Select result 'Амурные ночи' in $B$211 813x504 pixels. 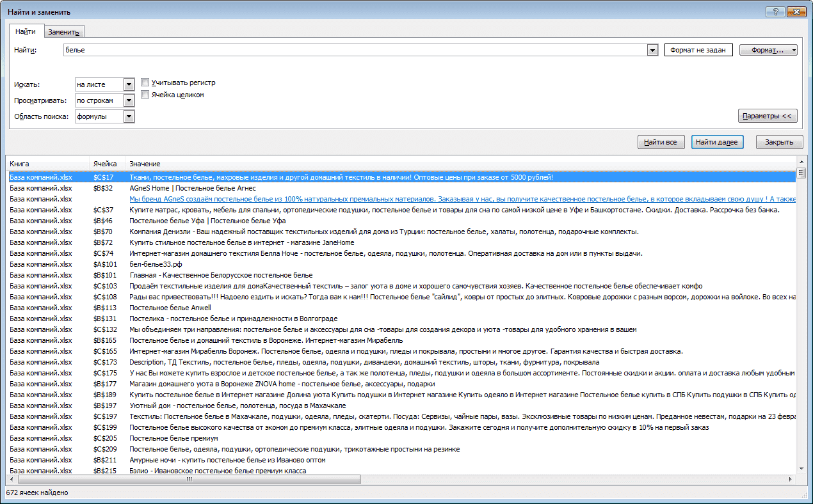pyautogui.click(x=401, y=460)
